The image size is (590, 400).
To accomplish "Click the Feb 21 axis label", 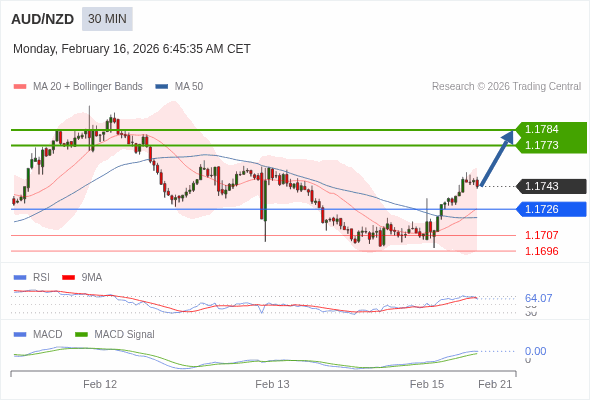I will pos(495,384).
